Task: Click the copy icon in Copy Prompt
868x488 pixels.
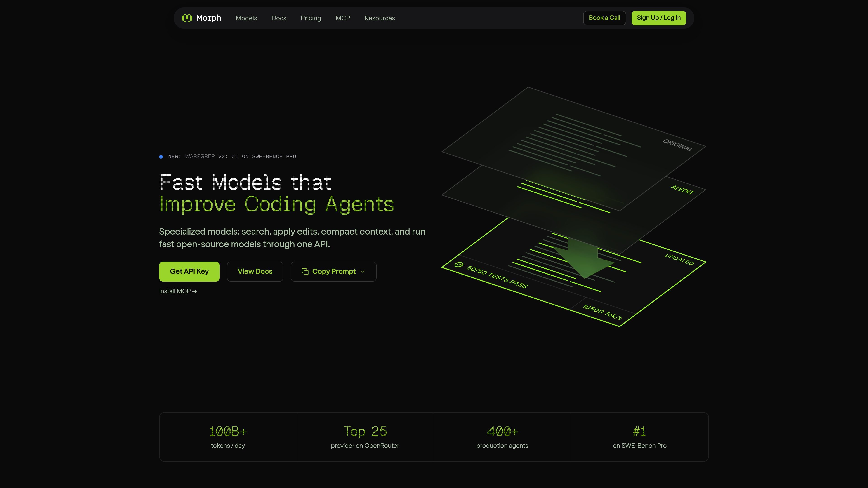Action: 305,271
